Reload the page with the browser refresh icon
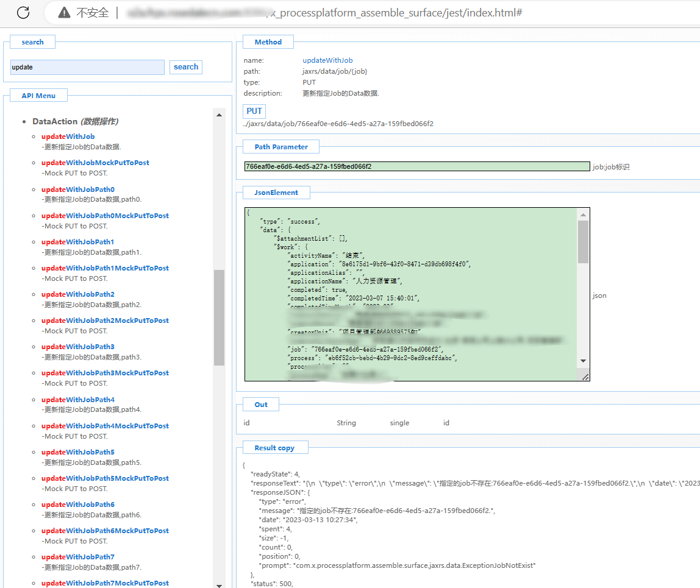This screenshot has width=700, height=588. point(23,12)
